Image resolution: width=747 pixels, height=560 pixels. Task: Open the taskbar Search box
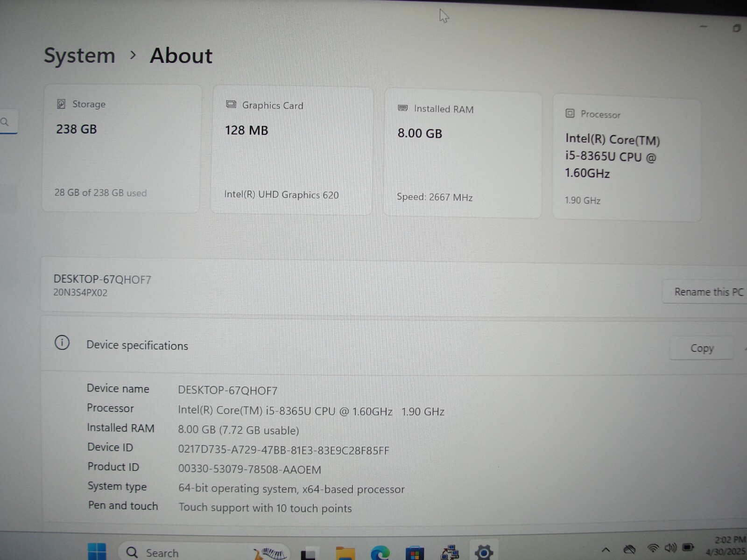click(x=204, y=552)
